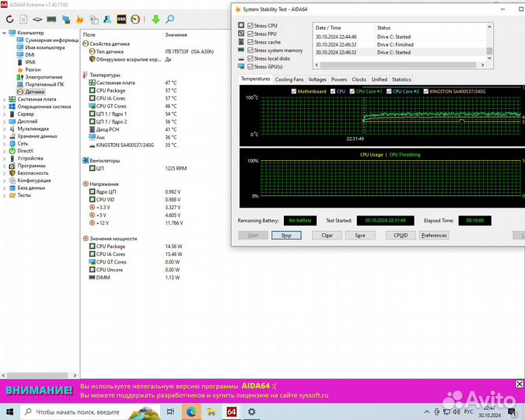Switch to the Statistics tab
This screenshot has width=525, height=420.
(x=401, y=79)
